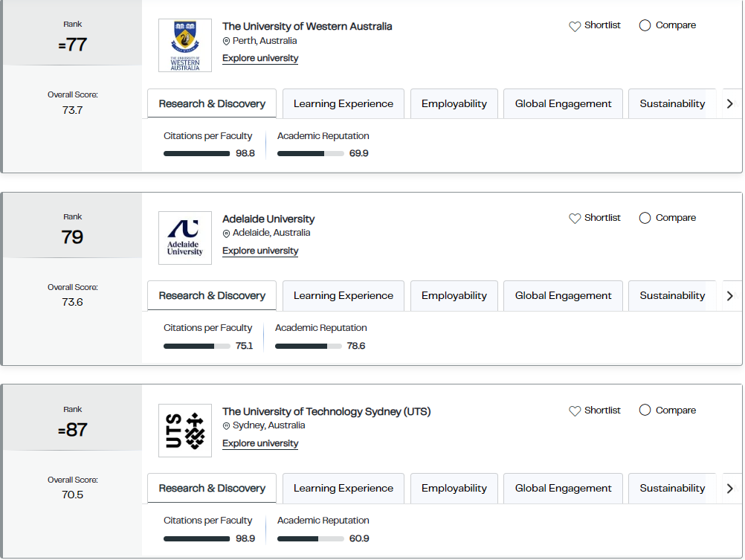Open Employability tab for Western Australia

(x=454, y=103)
